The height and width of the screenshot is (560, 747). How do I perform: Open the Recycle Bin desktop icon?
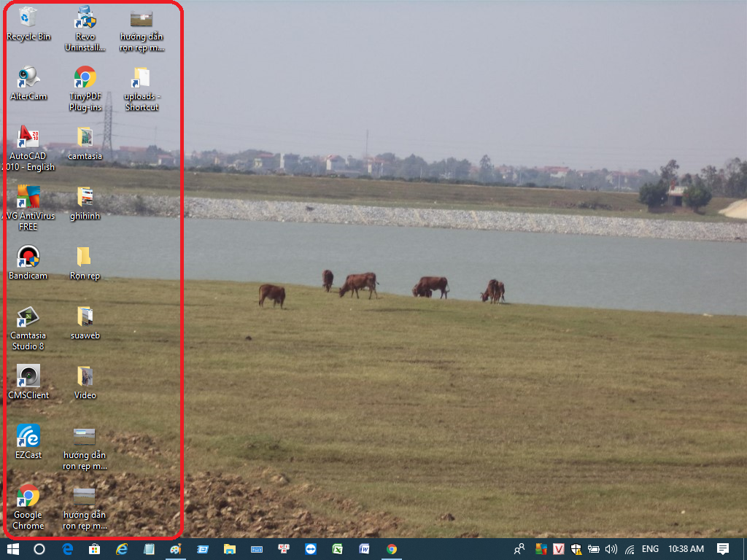pyautogui.click(x=28, y=17)
